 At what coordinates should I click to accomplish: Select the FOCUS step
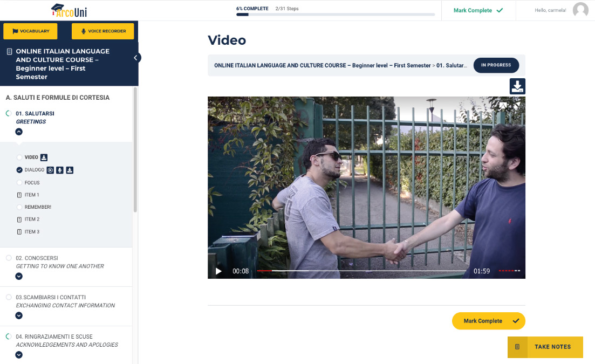[32, 183]
